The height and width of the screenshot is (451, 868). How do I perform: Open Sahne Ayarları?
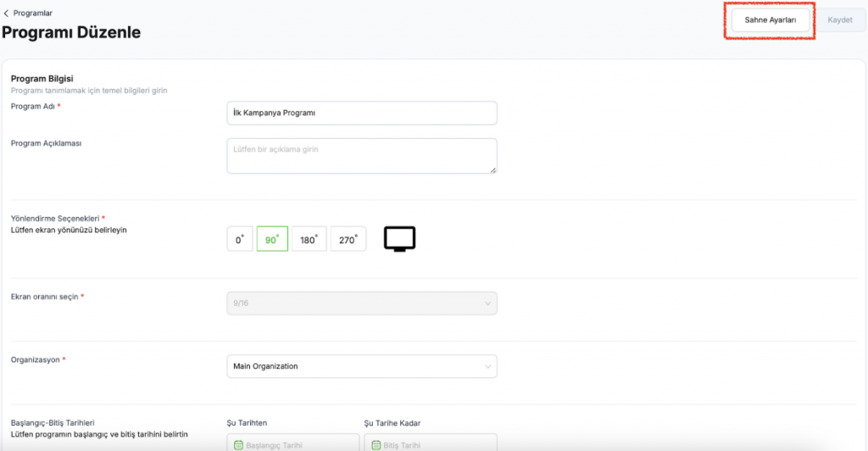(x=770, y=20)
